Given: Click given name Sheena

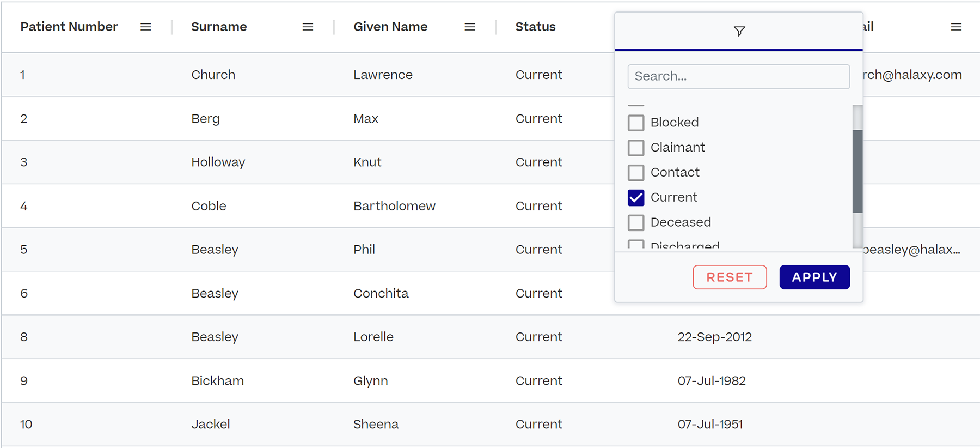Looking at the screenshot, I should [376, 424].
